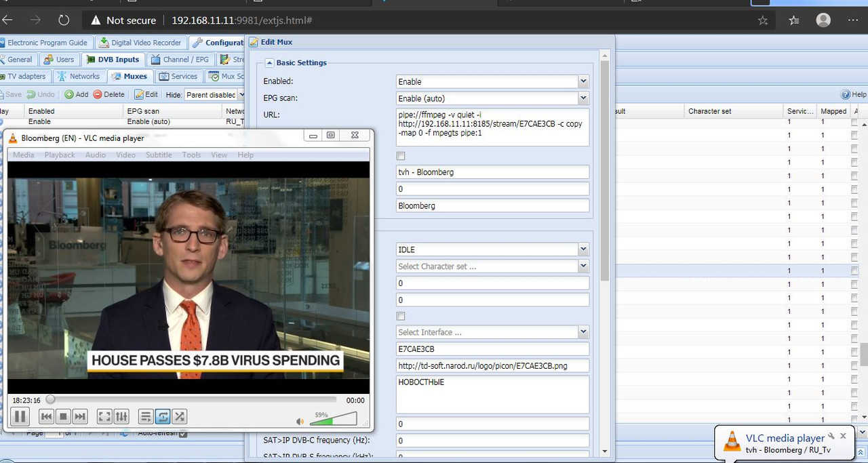
Task: Select the TV adapters tab
Action: pos(24,77)
